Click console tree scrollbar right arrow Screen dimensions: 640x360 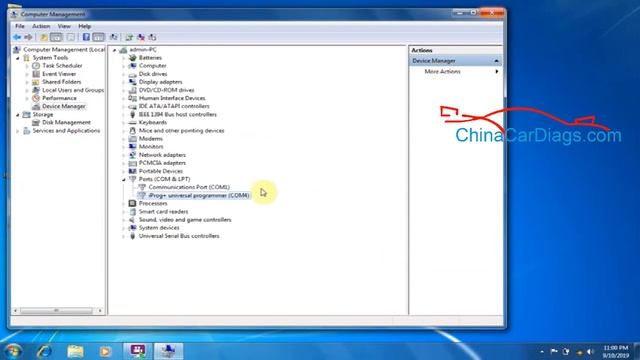tap(100, 311)
